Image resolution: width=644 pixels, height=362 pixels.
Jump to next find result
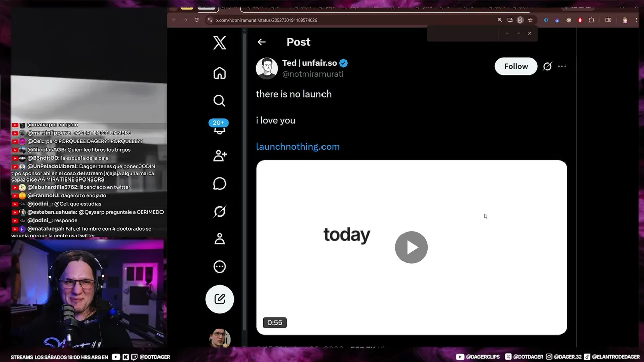click(518, 33)
